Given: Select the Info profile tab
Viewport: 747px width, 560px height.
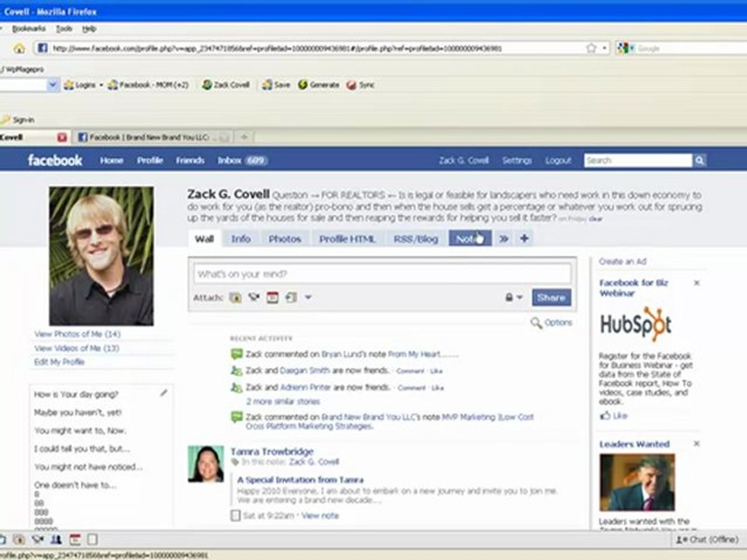Looking at the screenshot, I should click(240, 239).
